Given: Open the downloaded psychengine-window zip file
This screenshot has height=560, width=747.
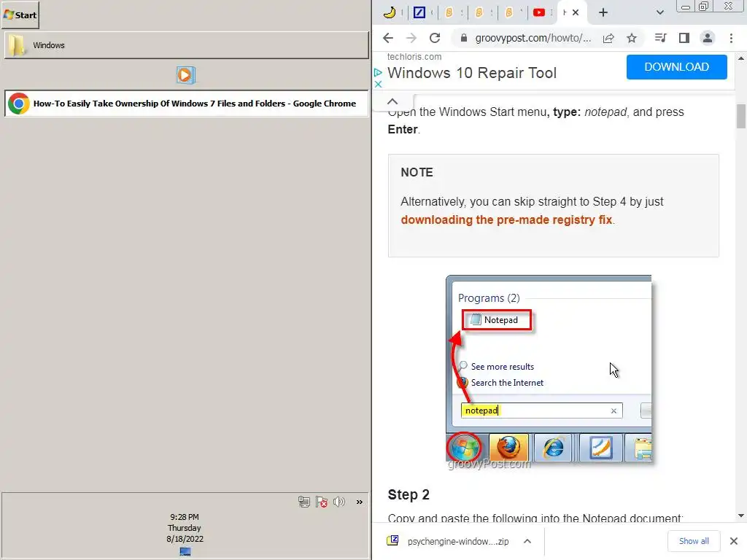Looking at the screenshot, I should click(x=448, y=542).
